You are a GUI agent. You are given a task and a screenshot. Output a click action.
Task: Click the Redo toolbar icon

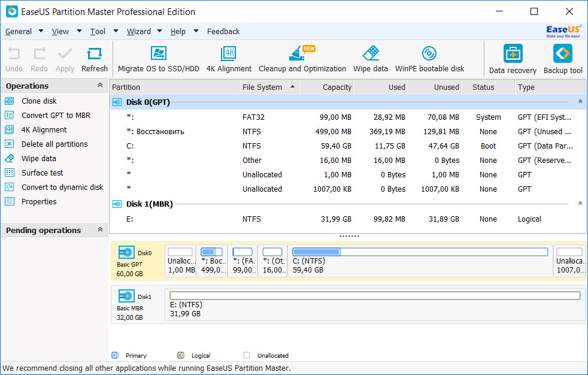[x=40, y=54]
